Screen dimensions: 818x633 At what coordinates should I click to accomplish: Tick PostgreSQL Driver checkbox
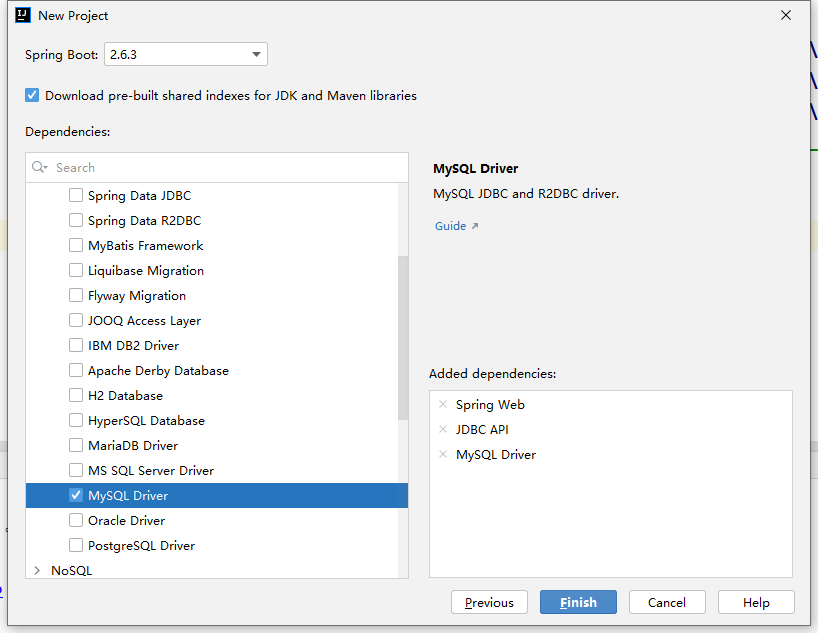coord(76,546)
